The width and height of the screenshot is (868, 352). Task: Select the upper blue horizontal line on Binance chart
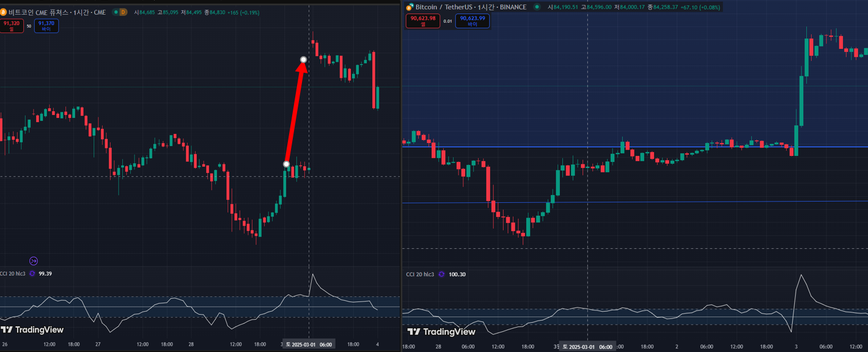(x=634, y=147)
